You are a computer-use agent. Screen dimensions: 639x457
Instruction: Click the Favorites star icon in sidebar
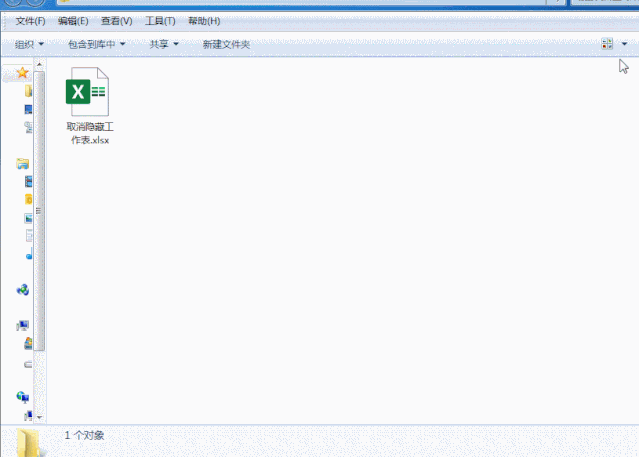(x=22, y=73)
